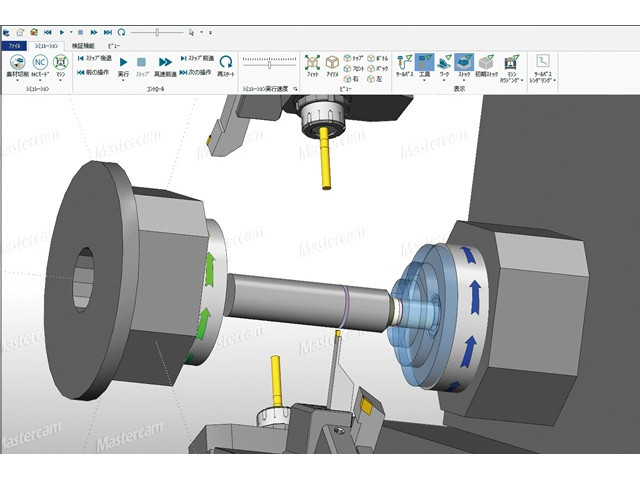Click quick access restart loop icon
The image size is (640, 480).
point(121,32)
